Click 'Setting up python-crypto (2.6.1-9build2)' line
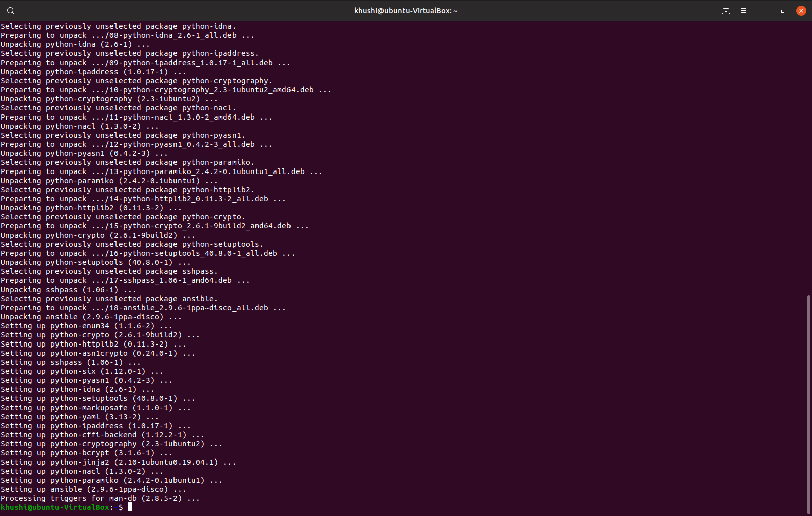The image size is (812, 516). point(100,335)
